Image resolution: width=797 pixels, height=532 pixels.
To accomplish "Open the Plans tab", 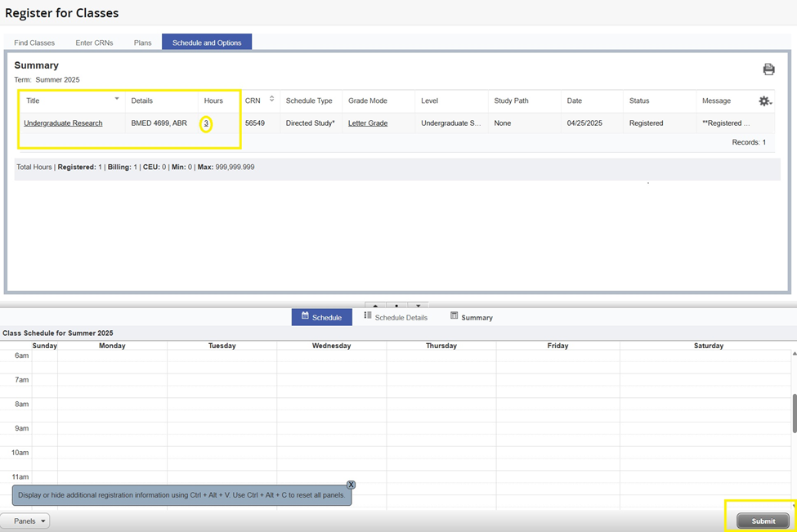I will click(142, 42).
